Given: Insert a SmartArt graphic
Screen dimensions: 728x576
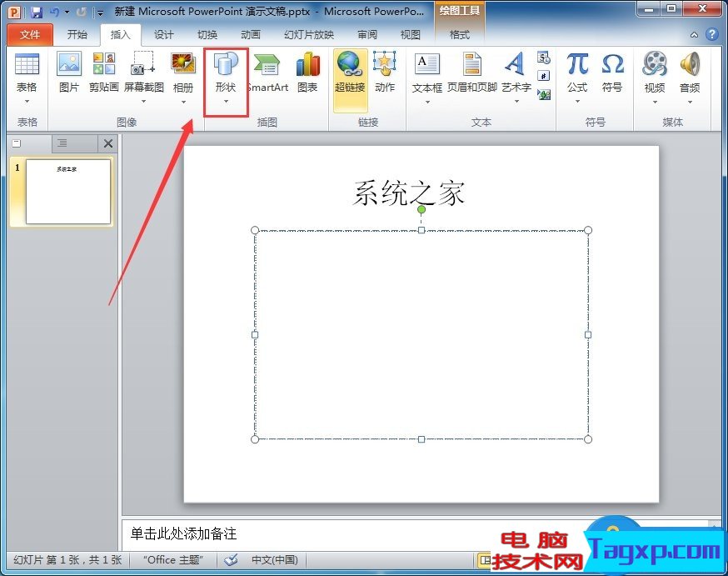Looking at the screenshot, I should pyautogui.click(x=267, y=65).
